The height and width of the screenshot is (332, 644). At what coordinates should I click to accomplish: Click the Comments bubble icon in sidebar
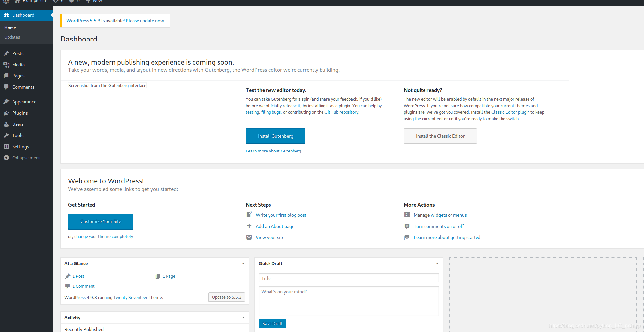point(6,87)
